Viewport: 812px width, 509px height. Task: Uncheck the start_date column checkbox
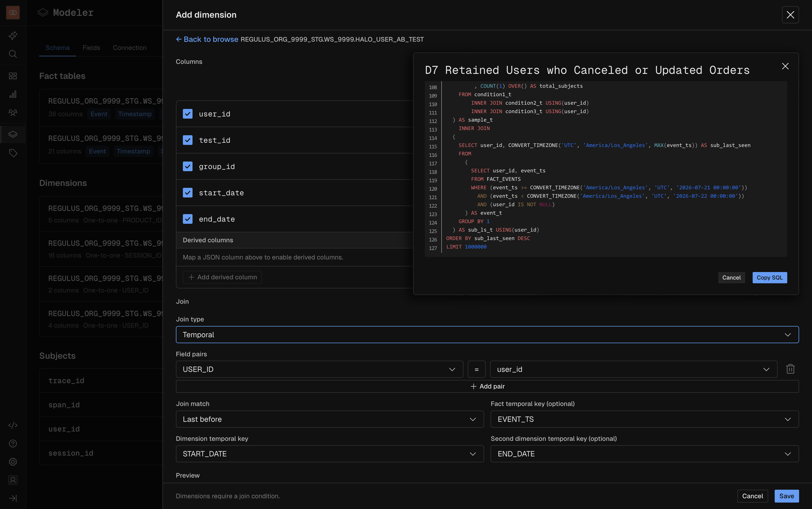pos(188,193)
